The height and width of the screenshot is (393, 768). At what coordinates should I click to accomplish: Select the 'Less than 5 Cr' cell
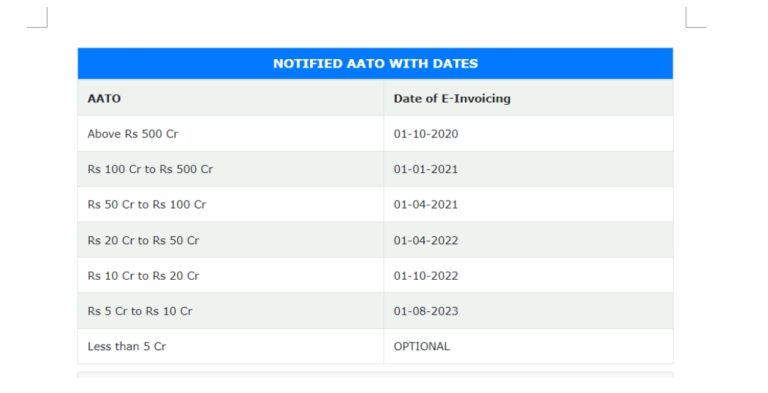pos(230,346)
